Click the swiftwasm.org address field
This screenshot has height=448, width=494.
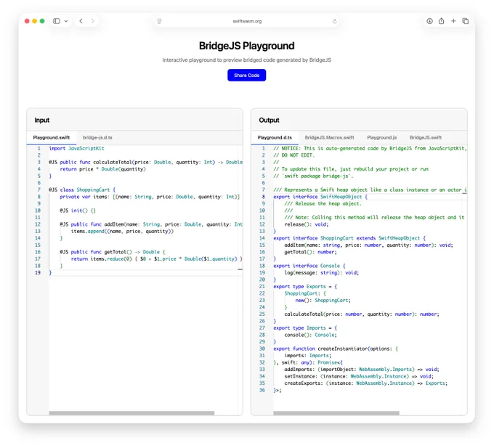click(x=247, y=21)
